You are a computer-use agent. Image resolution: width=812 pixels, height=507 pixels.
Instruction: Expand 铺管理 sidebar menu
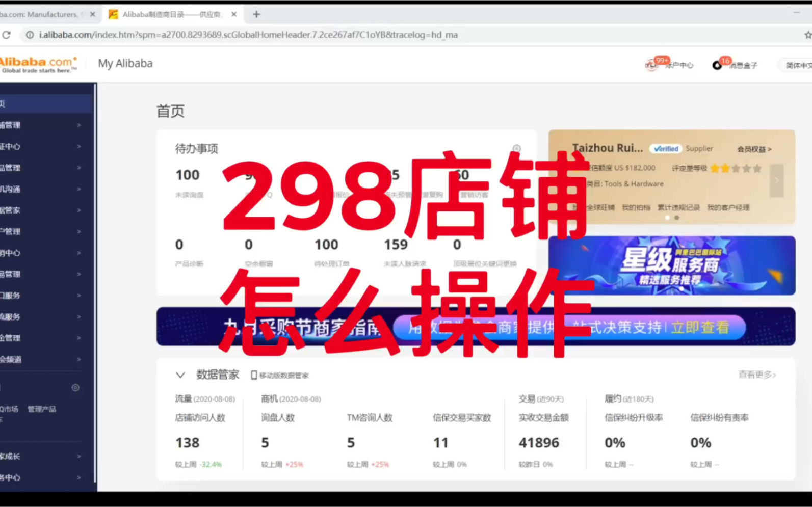(x=46, y=125)
